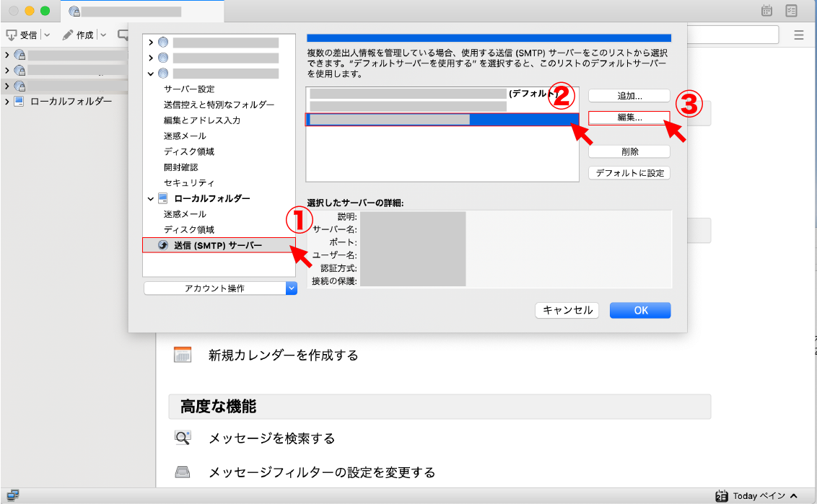This screenshot has width=817, height=504.
Task: Select サーバー設定 in the account tree
Action: tap(189, 89)
